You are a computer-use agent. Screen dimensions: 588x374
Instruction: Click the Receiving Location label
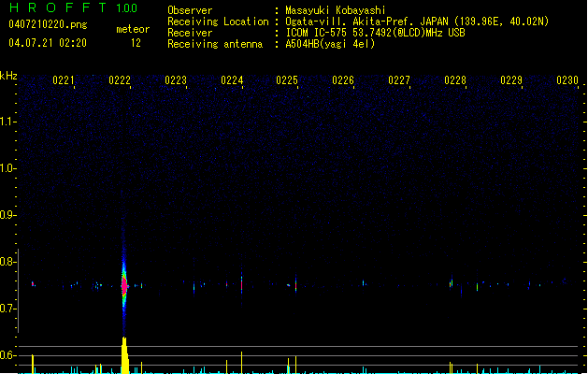[218, 22]
